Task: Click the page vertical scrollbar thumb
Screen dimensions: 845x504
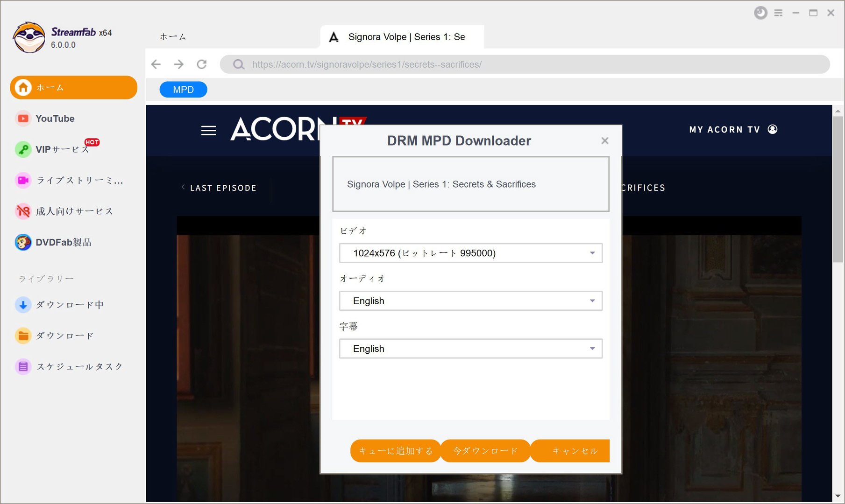Action: pyautogui.click(x=838, y=189)
